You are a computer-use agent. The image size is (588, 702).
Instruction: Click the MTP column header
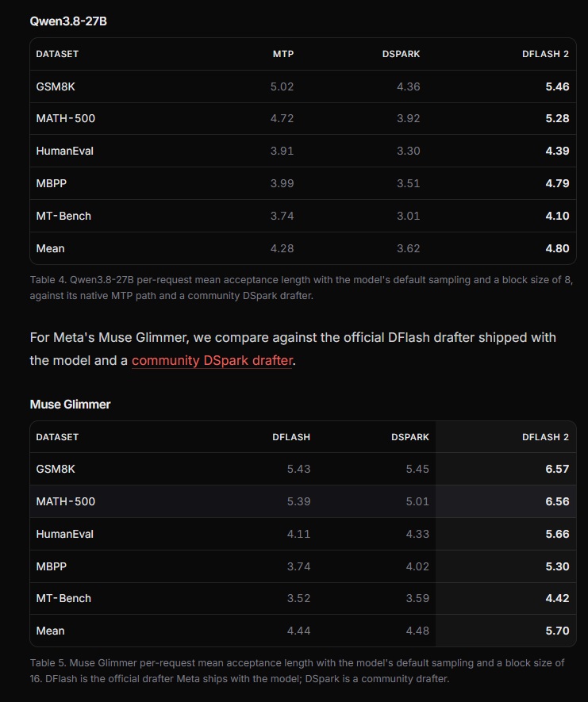tap(283, 54)
